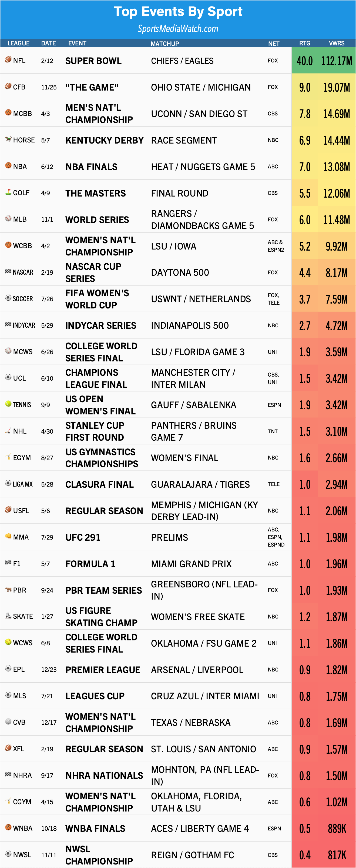Click the horse racing icon beside HORSE

(8, 139)
